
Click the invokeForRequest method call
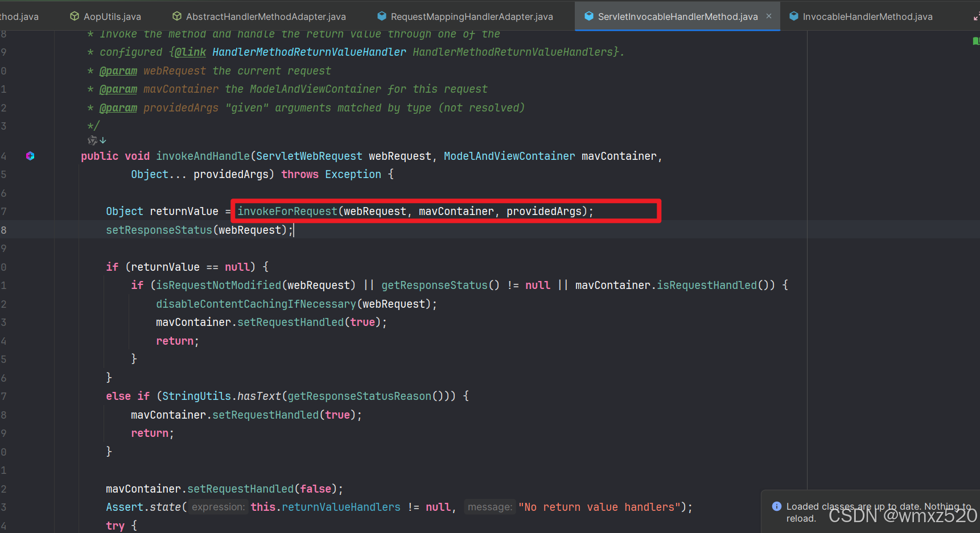click(287, 211)
